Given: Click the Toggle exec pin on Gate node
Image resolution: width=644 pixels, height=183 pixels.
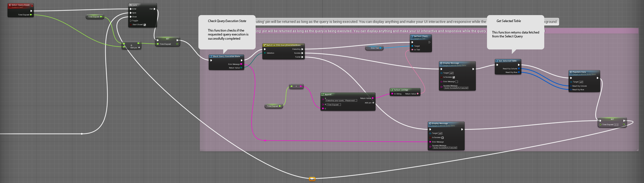Looking at the screenshot, I should [x=130, y=21].
